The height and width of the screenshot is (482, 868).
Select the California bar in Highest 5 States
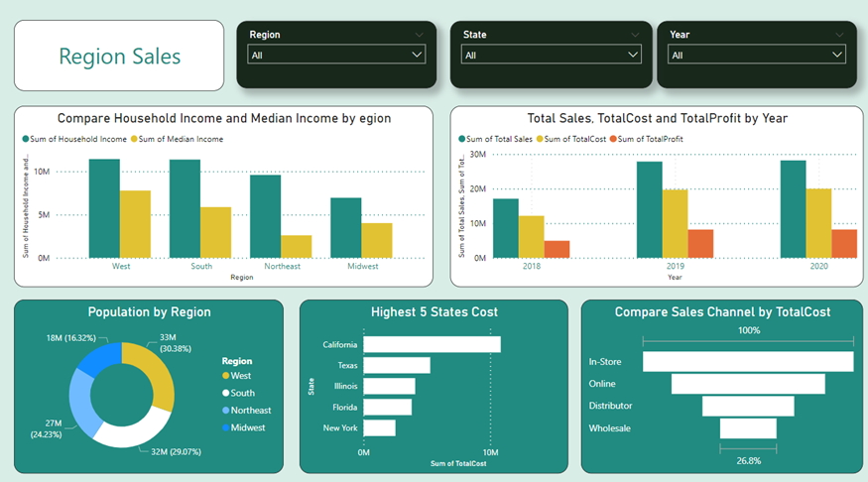pyautogui.click(x=432, y=344)
